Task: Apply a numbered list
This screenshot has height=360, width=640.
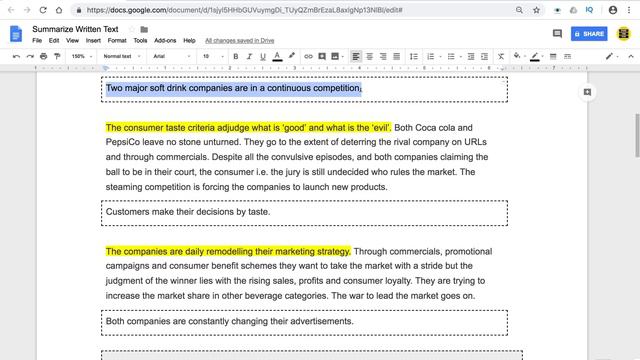Action: click(x=431, y=56)
